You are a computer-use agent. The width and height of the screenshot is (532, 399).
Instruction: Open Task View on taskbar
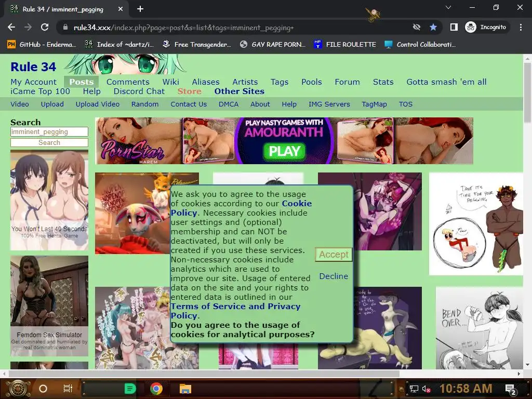pos(68,389)
